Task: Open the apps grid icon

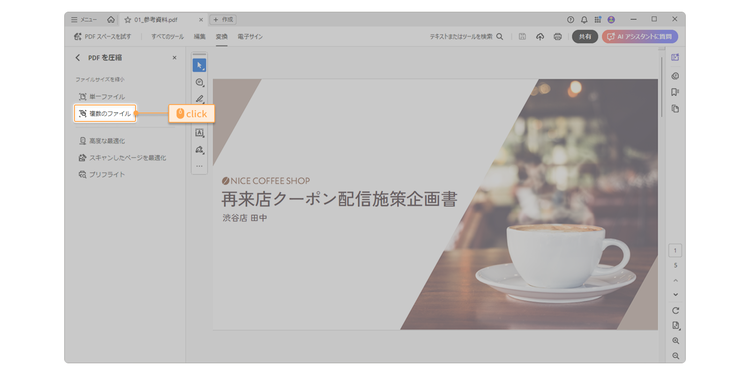Action: coord(598,20)
